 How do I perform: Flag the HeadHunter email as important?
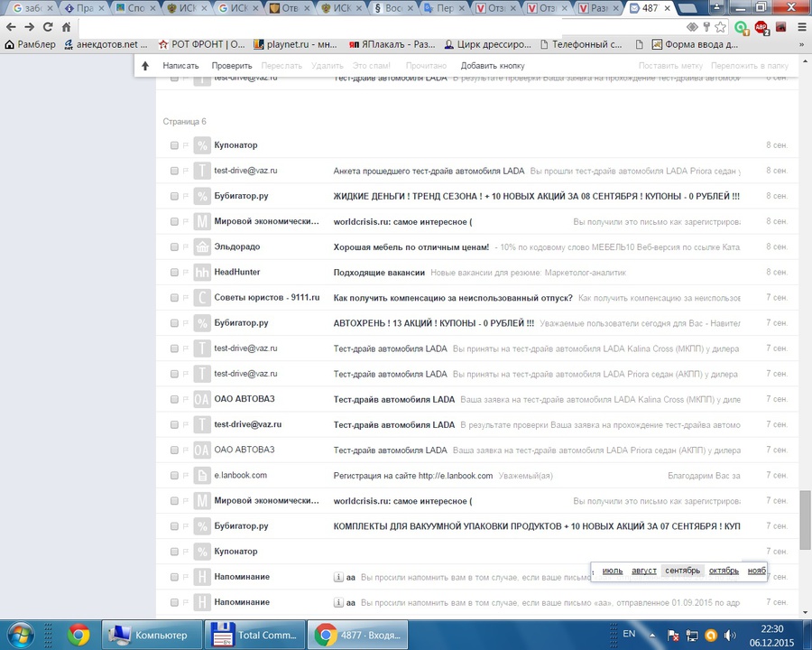pos(185,273)
